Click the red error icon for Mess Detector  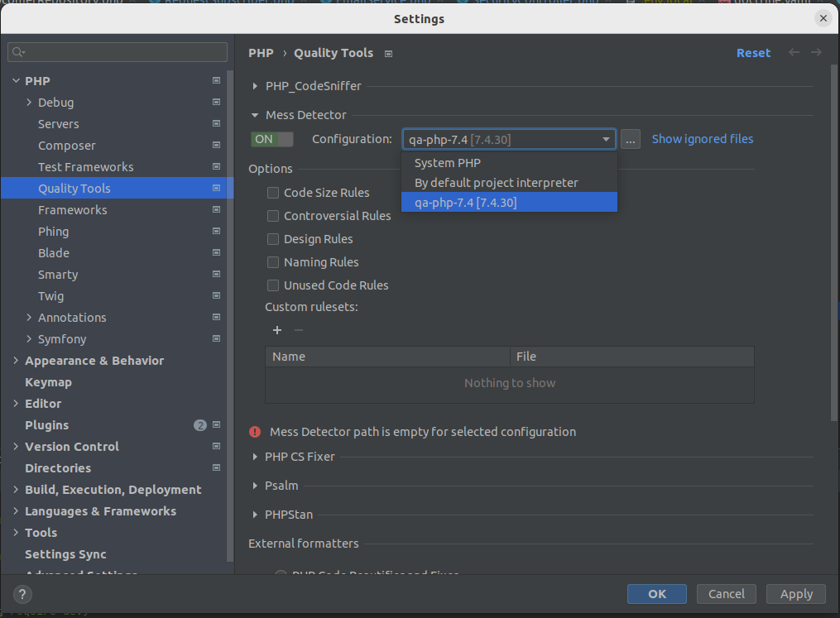(x=255, y=432)
